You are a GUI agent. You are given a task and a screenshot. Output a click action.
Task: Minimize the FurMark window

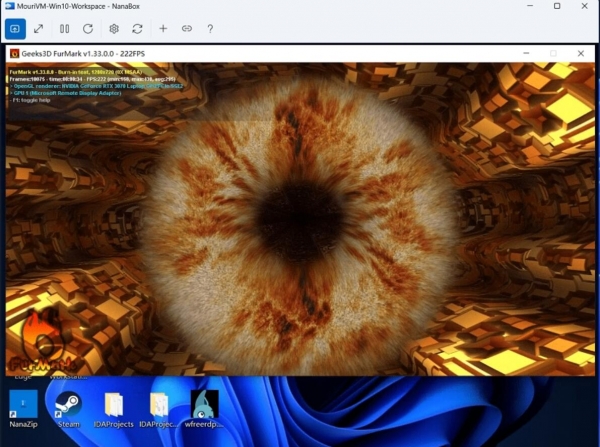(x=527, y=54)
